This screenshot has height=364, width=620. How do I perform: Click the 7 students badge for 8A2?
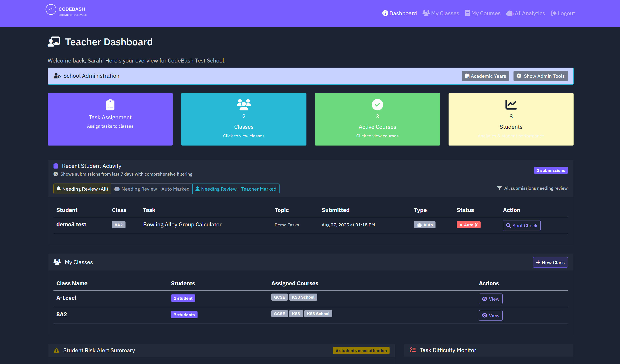(x=184, y=315)
